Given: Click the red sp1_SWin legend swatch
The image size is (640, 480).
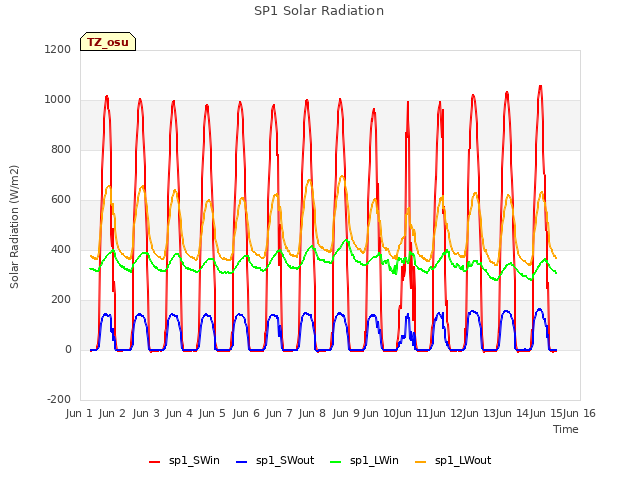Looking at the screenshot, I should [154, 461].
